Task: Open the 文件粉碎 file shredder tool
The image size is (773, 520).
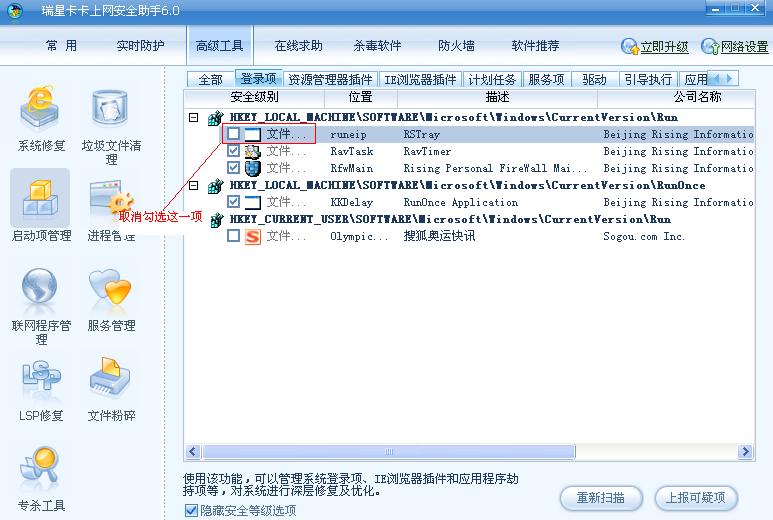Action: coord(111,389)
